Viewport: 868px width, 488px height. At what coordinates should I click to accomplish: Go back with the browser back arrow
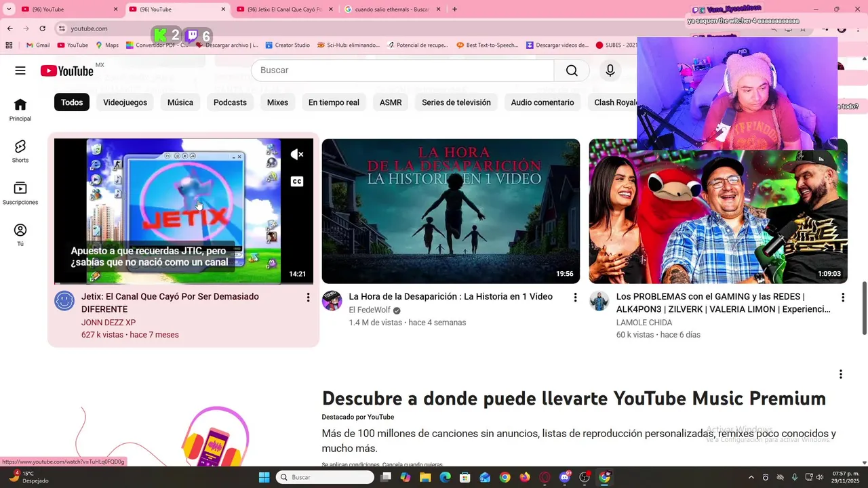coord(9,28)
